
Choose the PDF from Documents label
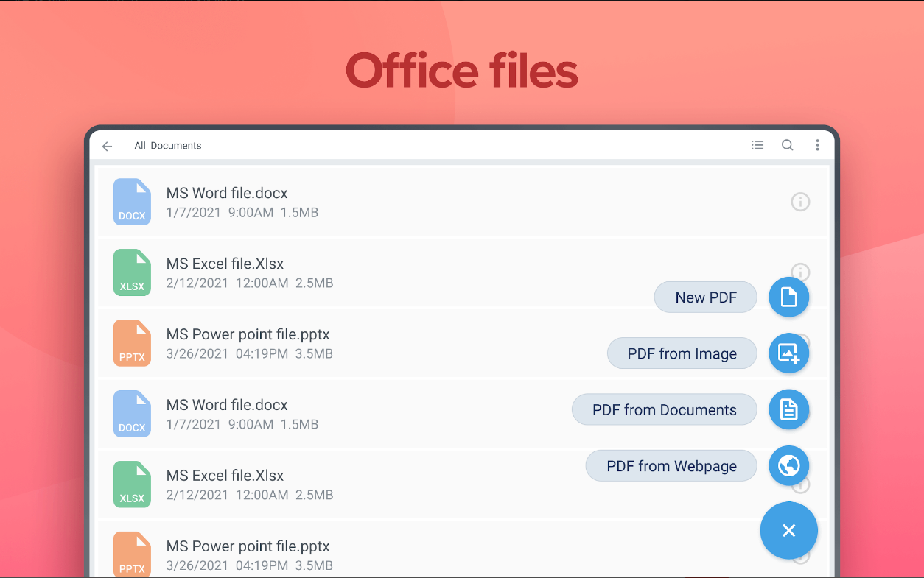pyautogui.click(x=665, y=409)
